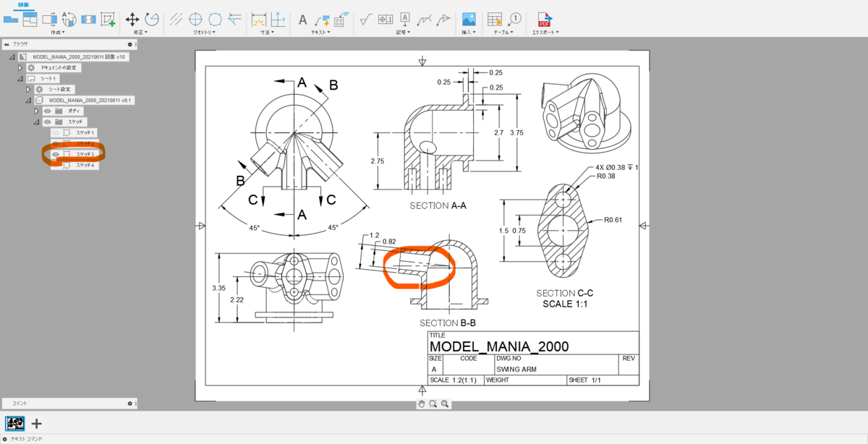The width and height of the screenshot is (868, 444).
Task: Click the Export PDF icon
Action: [544, 19]
